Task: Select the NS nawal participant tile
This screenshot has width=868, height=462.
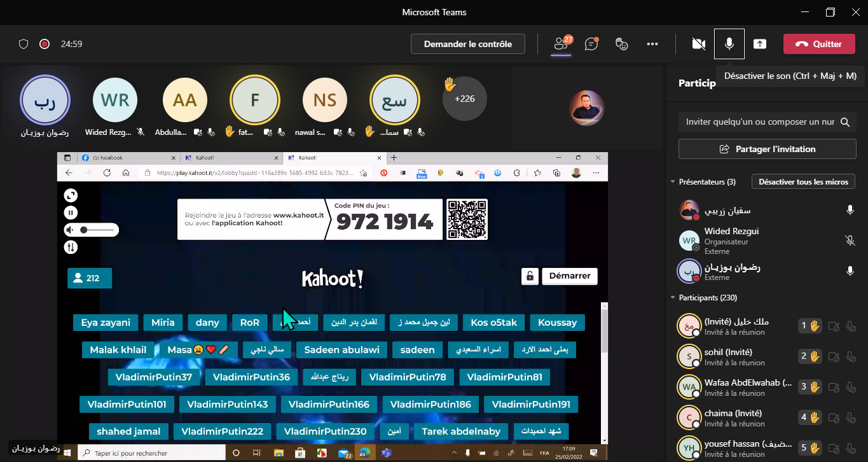Action: [324, 100]
